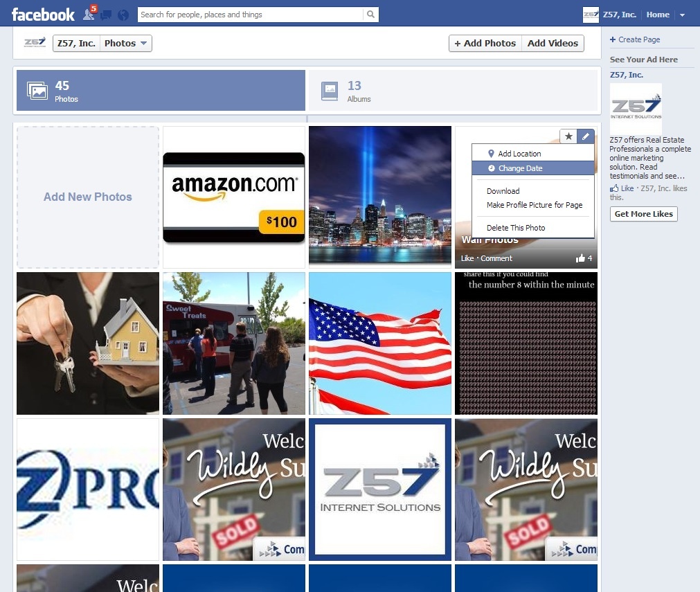Focus the search for people, places field
Image resolution: width=700 pixels, height=592 pixels.
pos(250,15)
